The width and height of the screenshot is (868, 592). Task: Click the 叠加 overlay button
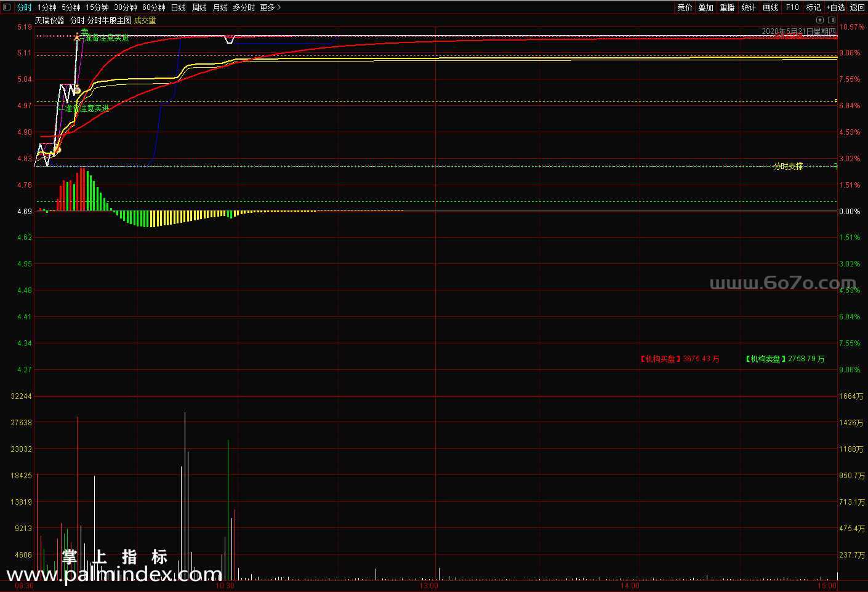[x=705, y=7]
